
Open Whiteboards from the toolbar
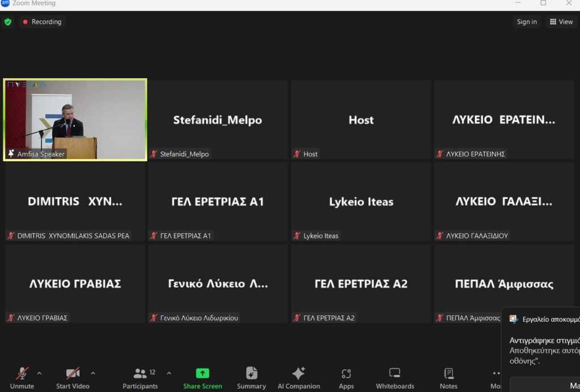(395, 373)
